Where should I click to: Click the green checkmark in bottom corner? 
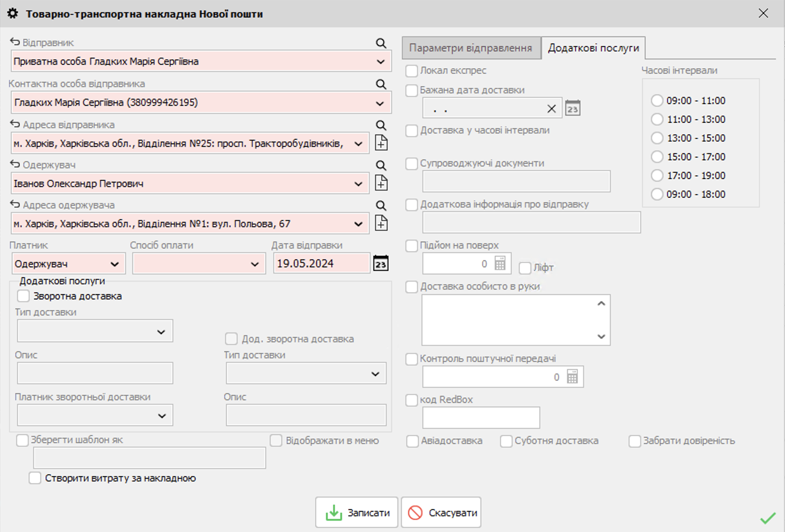[768, 519]
